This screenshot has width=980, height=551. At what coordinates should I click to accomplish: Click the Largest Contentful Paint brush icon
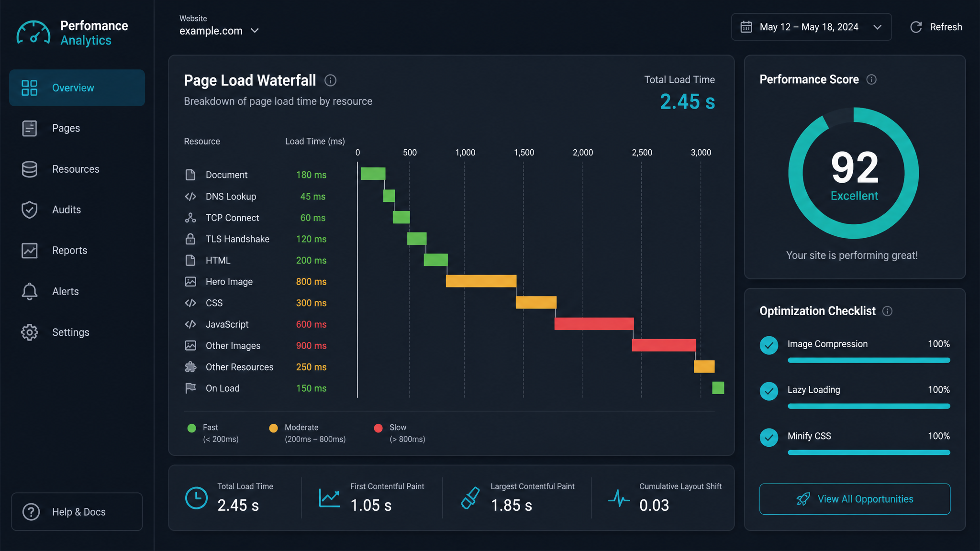[470, 498]
